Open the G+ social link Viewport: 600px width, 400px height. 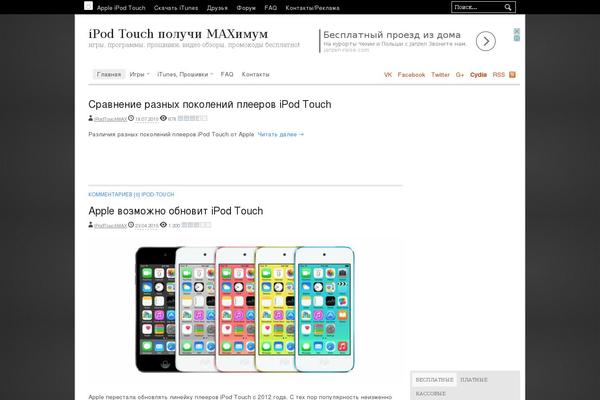[x=460, y=75]
